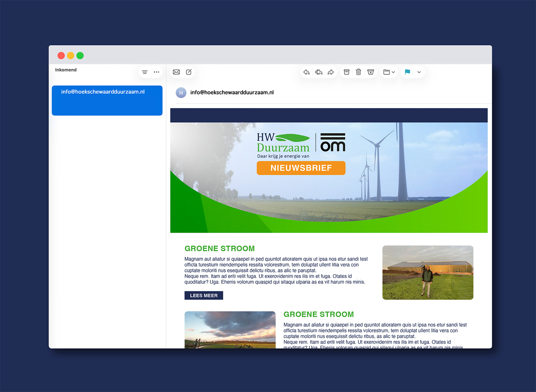The height and width of the screenshot is (392, 536).
Task: Click the orange NIEUWSBRIEF button
Action: point(301,168)
